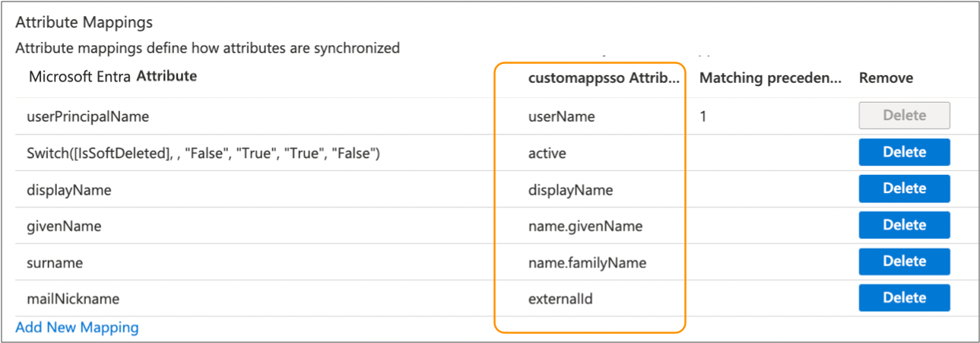Open the Switch([IsSoftDeleted] expression mapping
Viewport: 980px width, 343px height.
(x=203, y=154)
